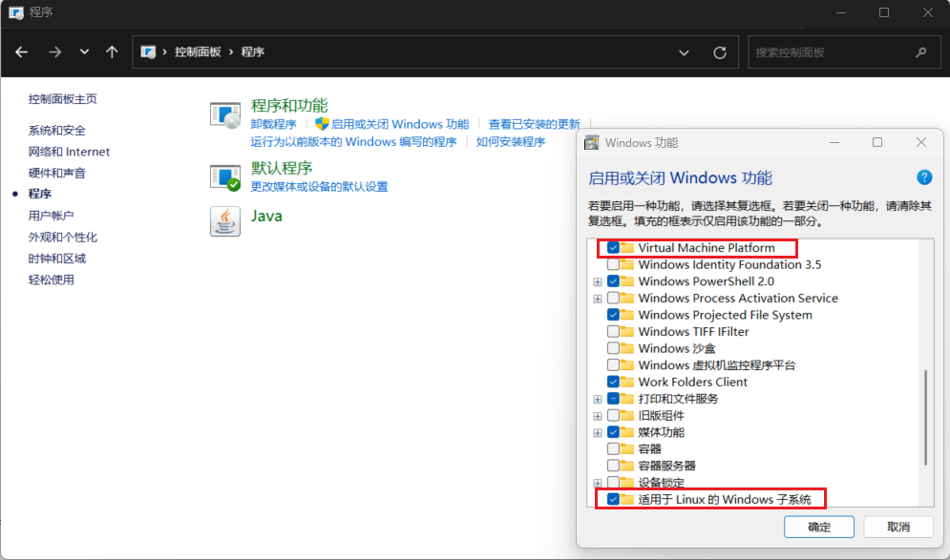Click the Default Programs icon
The image size is (950, 560).
click(x=225, y=176)
